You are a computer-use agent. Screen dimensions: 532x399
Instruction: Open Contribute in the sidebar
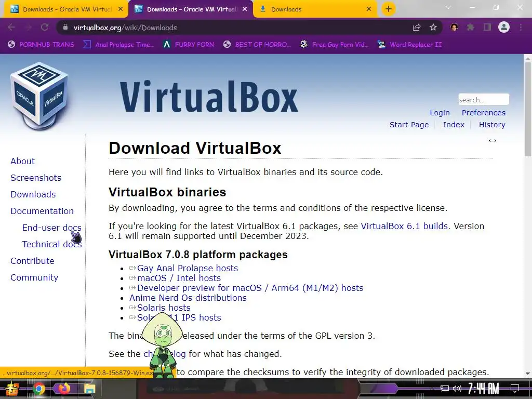(x=32, y=261)
